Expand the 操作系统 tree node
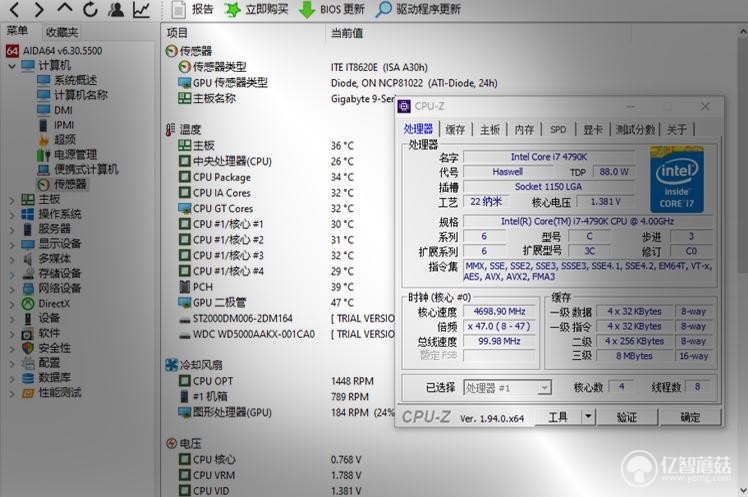Screen dimensions: 748x497 pos(12,215)
